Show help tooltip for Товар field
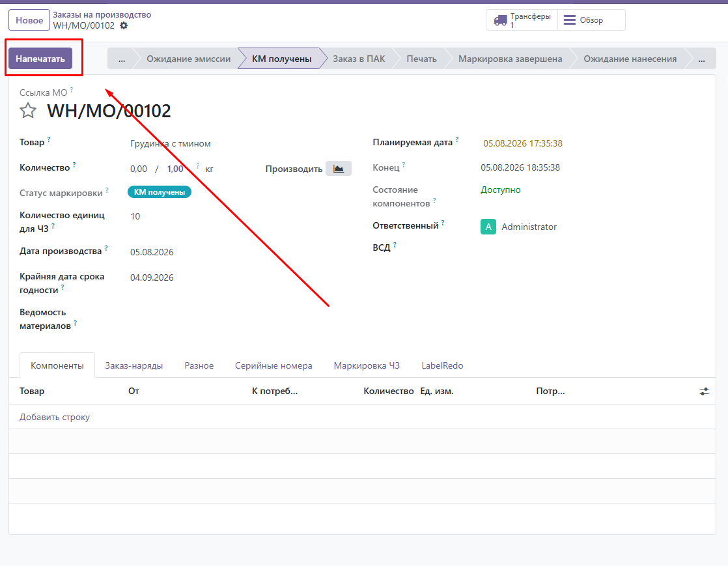 pyautogui.click(x=49, y=139)
